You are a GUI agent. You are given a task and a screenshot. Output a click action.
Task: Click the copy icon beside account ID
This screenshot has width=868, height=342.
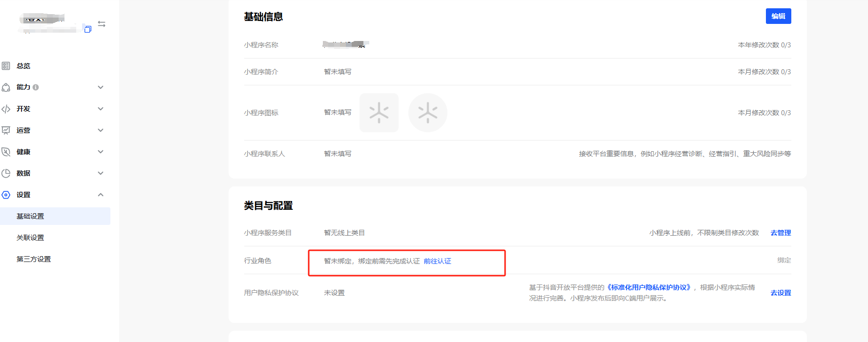(x=88, y=29)
